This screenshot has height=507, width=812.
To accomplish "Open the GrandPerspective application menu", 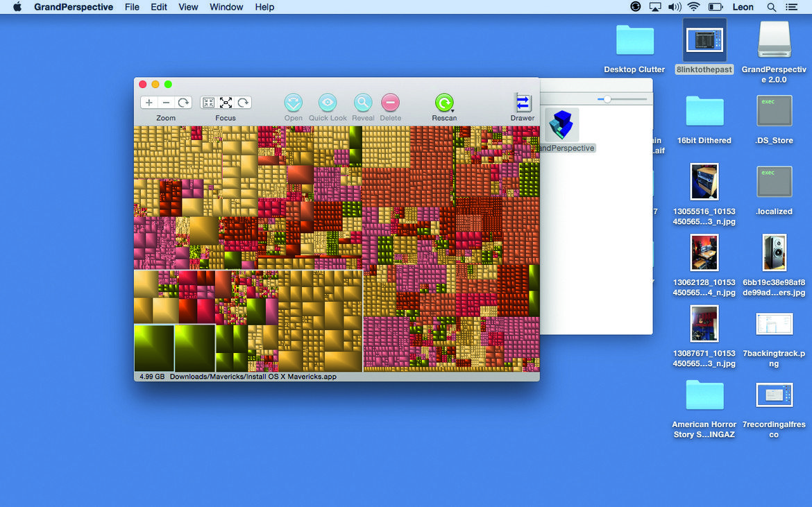I will pos(74,7).
